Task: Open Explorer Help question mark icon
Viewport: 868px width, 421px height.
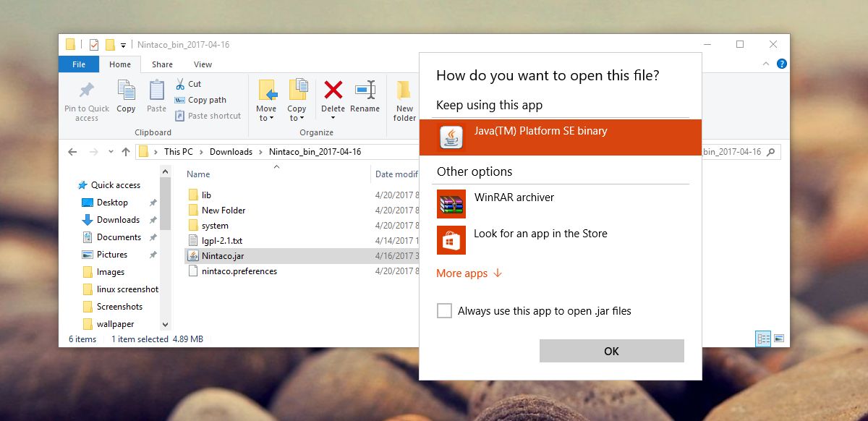Action: click(x=782, y=64)
